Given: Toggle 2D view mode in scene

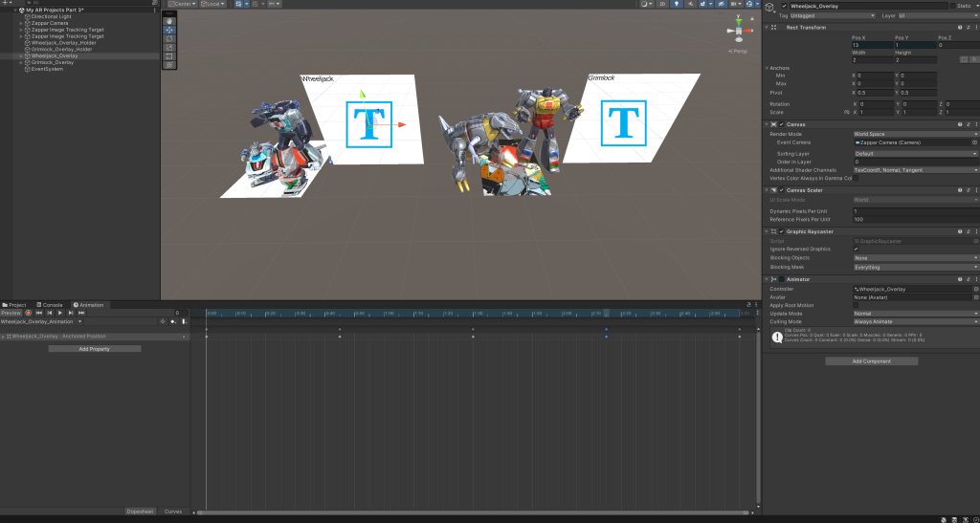Looking at the screenshot, I should [x=662, y=4].
